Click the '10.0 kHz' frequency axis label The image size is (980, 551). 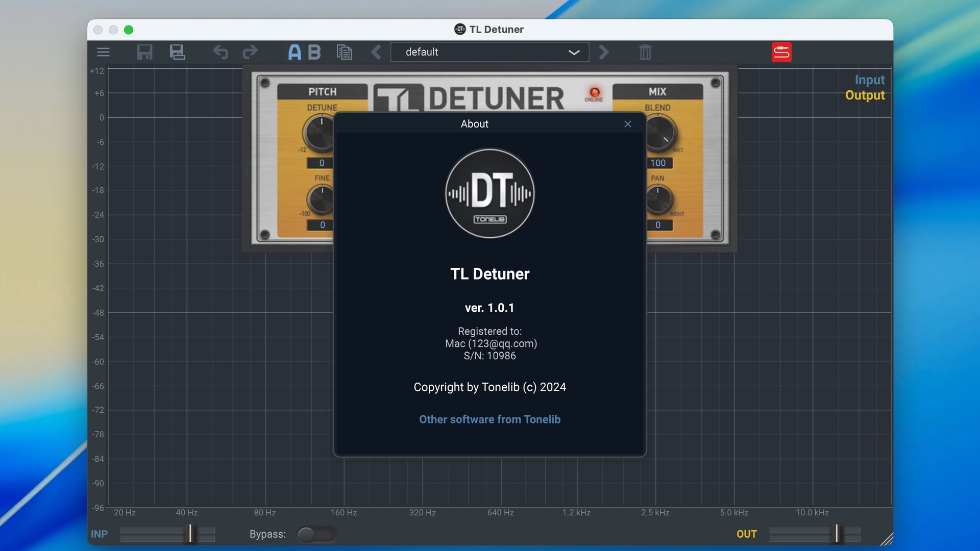(x=812, y=513)
